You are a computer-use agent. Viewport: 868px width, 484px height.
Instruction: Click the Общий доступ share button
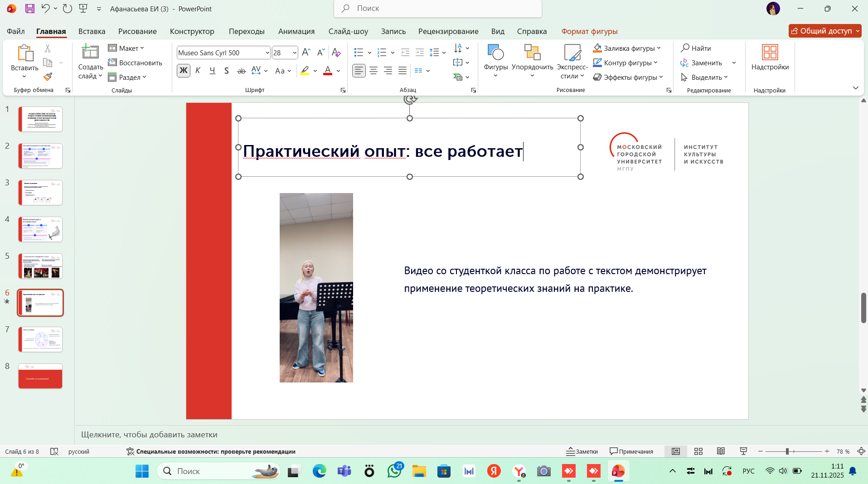(821, 31)
